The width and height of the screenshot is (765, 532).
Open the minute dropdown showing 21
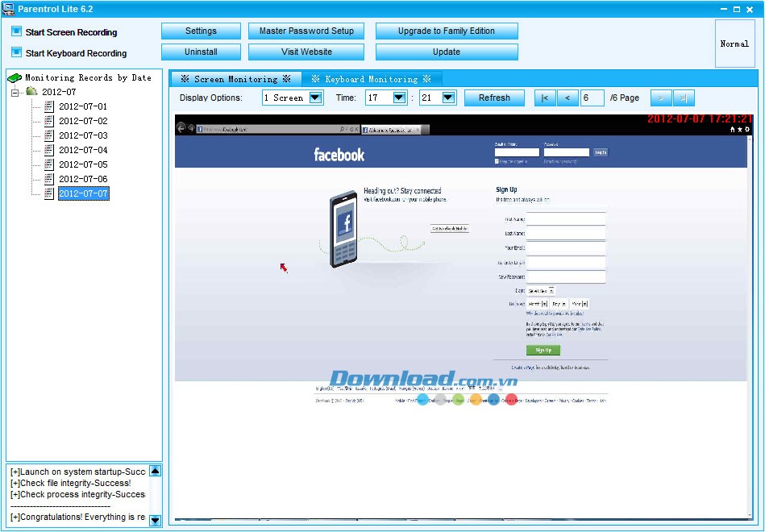pyautogui.click(x=449, y=98)
